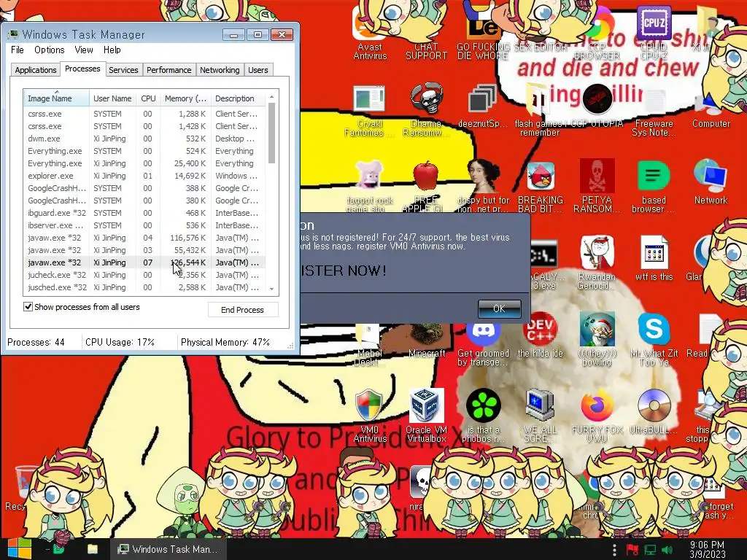Image resolution: width=747 pixels, height=560 pixels.
Task: Open the Minecraft desktop icon
Action: click(x=427, y=341)
